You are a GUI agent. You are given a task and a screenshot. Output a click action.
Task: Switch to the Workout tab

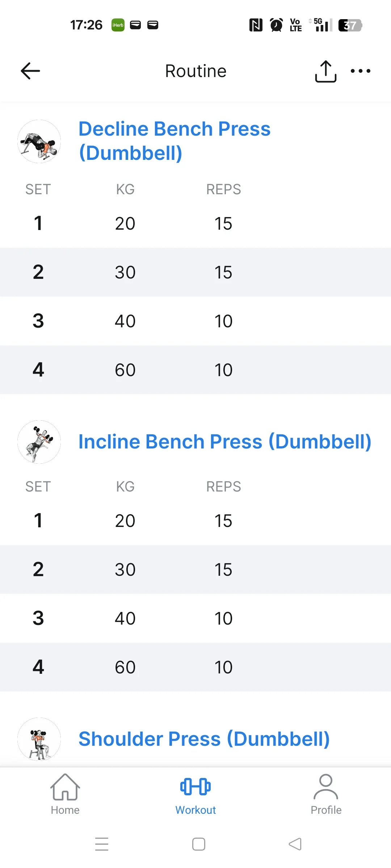195,795
